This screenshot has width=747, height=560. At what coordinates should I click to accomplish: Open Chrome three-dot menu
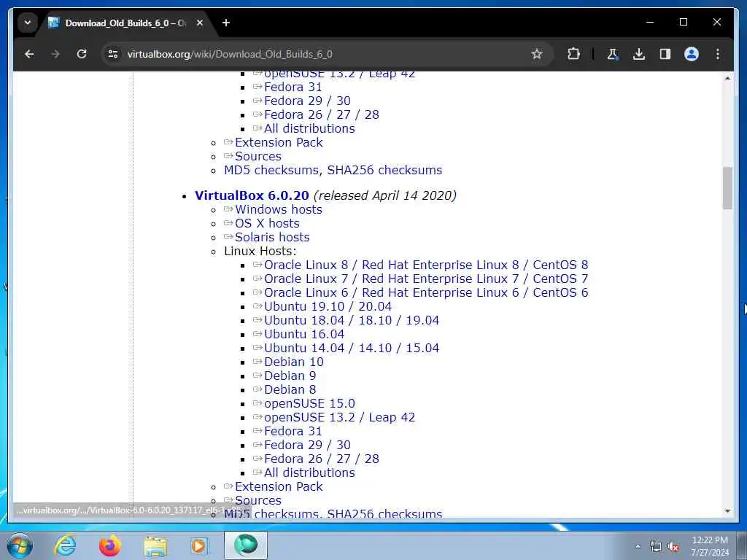tap(718, 54)
